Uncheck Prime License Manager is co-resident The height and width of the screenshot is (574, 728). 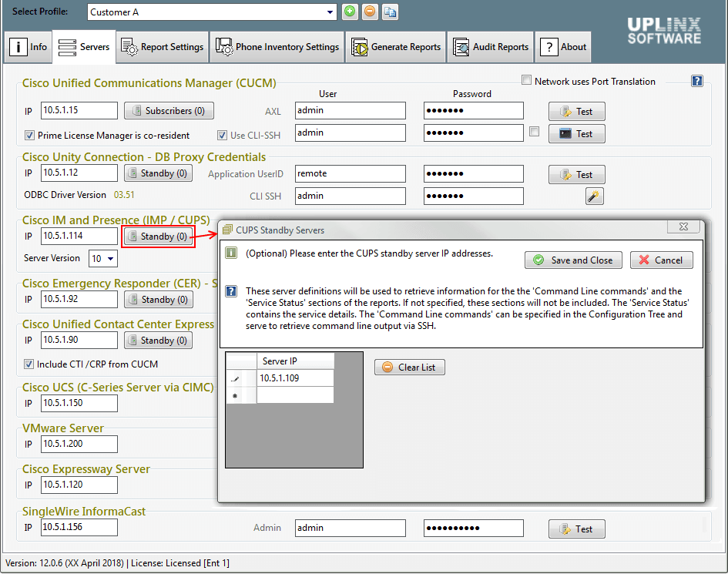tap(30, 135)
